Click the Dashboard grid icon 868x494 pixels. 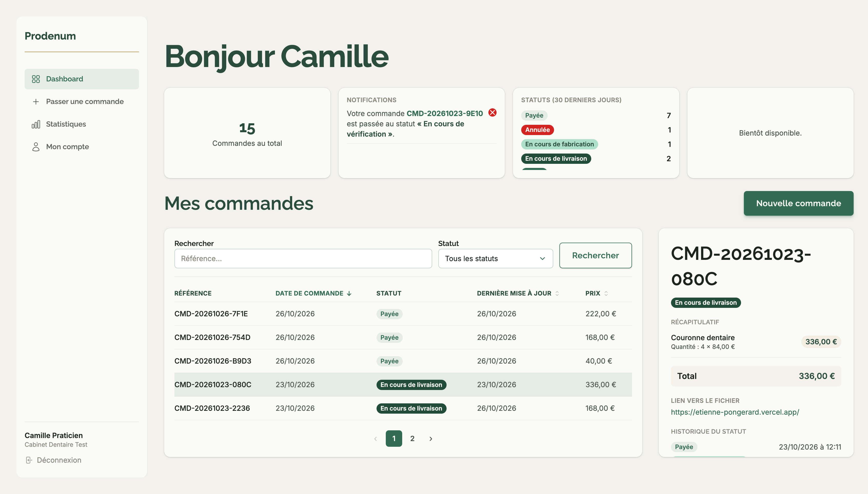point(36,79)
